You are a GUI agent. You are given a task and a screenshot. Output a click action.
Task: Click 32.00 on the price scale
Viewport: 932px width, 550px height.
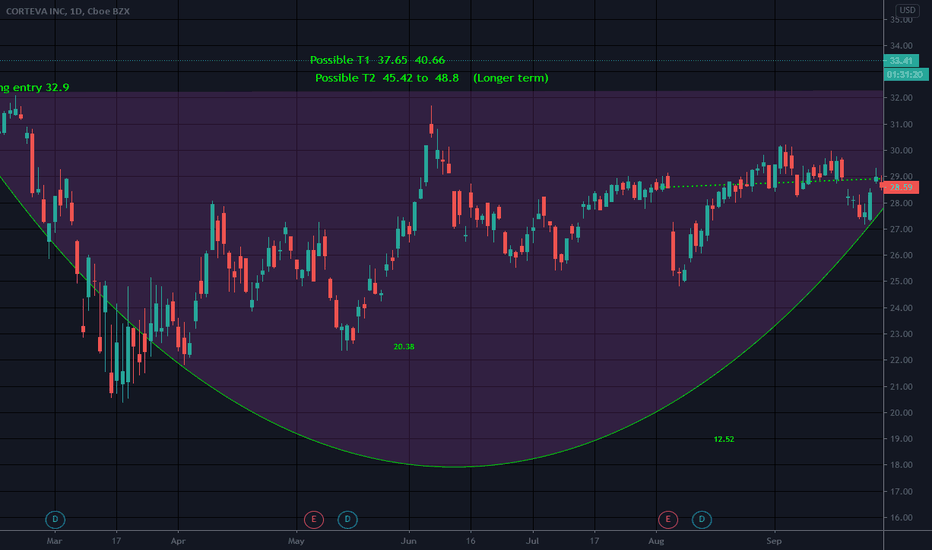(901, 98)
